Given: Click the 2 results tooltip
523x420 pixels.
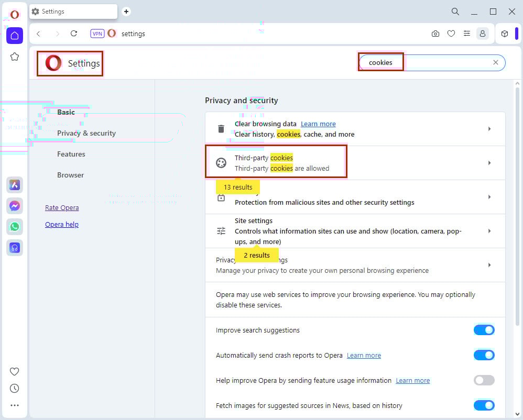Looking at the screenshot, I should (256, 255).
